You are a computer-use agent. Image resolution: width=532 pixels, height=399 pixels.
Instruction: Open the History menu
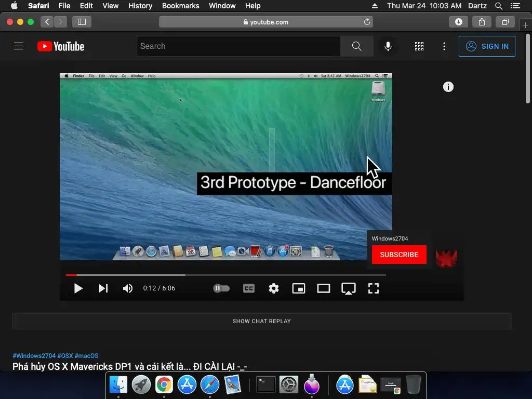(x=140, y=6)
